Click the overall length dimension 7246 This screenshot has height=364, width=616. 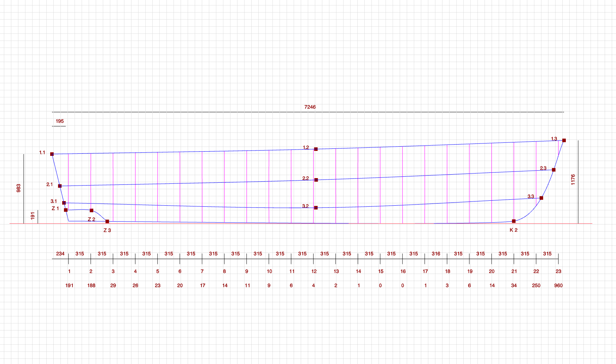point(310,107)
